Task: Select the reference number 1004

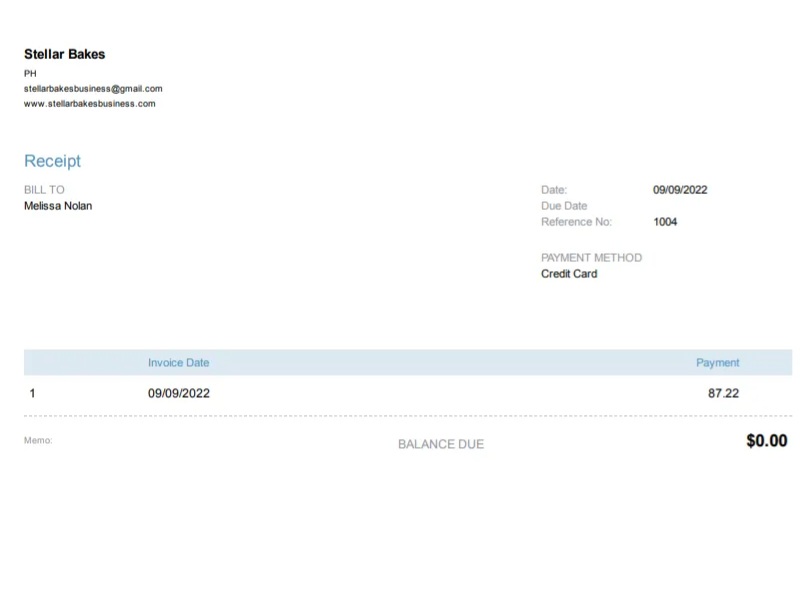Action: pyautogui.click(x=665, y=222)
